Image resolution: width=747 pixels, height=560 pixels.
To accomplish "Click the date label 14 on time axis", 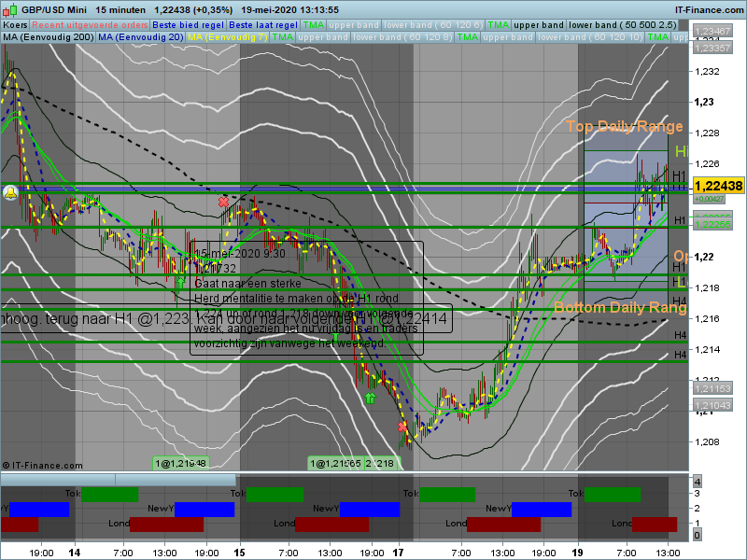I will click(75, 553).
